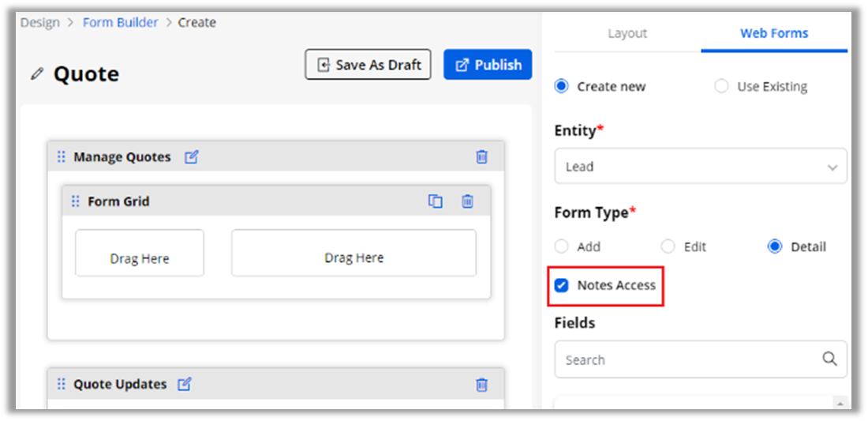Switch to the Layout tab
Viewport: 868px width, 421px height.
click(x=627, y=33)
